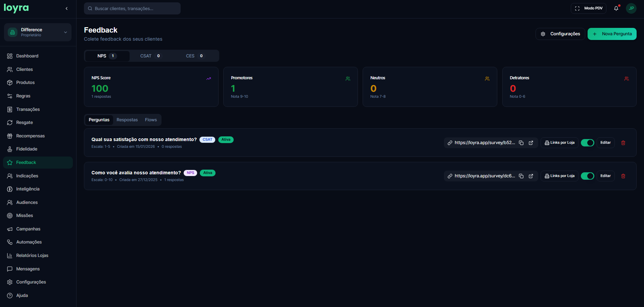Click 'Criada em 15/01/2026' text
Viewport: 644px width, 307px height.
click(x=136, y=147)
